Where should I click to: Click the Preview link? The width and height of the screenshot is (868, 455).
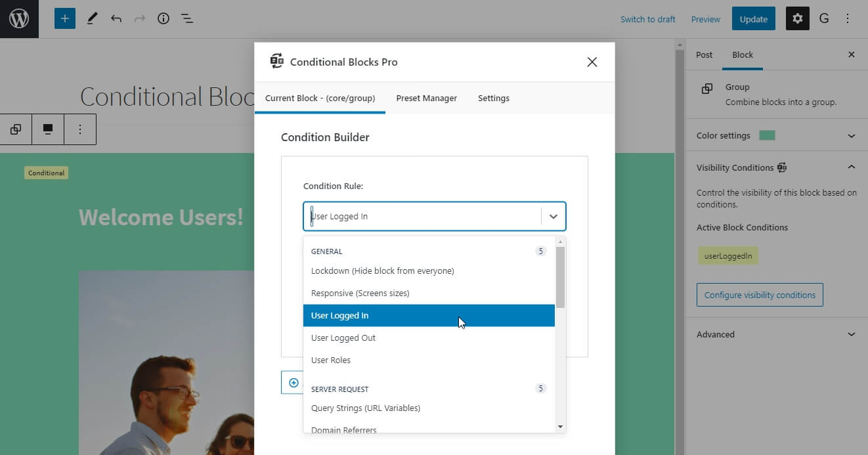(x=706, y=19)
